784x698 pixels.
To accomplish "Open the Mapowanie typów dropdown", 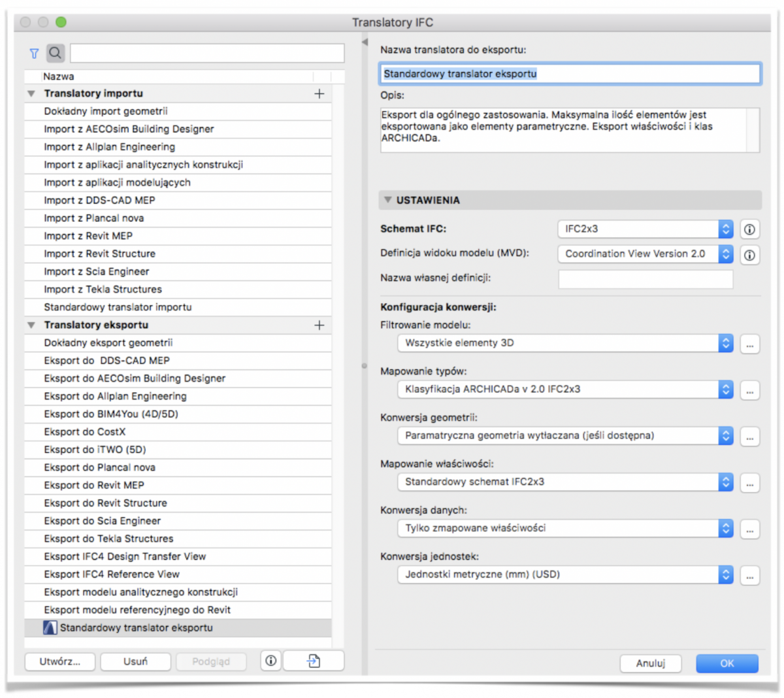I will [565, 390].
